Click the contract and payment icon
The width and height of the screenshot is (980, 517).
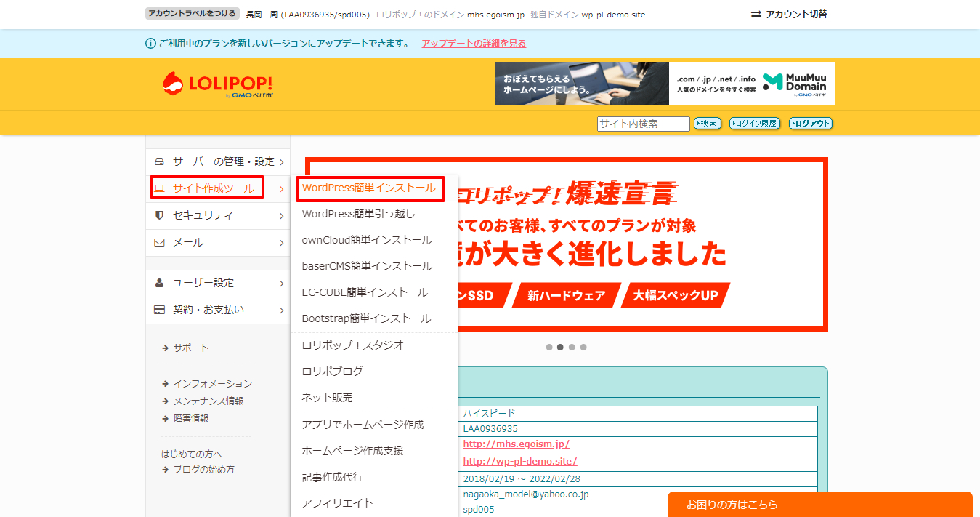(161, 310)
